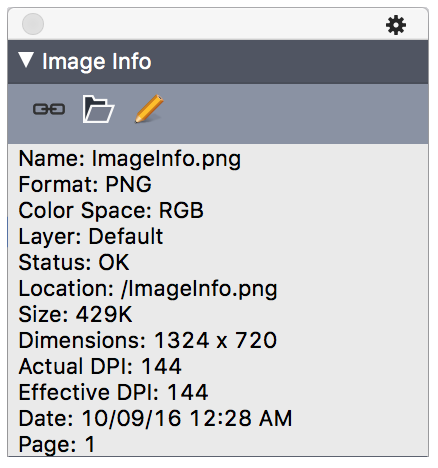Click the Format: PNG row
This screenshot has width=438, height=468.
85,184
